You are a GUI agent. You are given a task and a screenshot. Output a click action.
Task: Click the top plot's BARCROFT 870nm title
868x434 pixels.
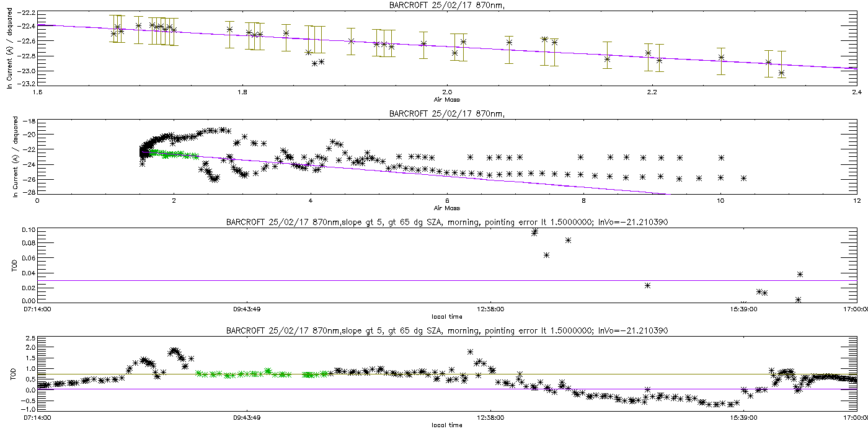point(446,5)
